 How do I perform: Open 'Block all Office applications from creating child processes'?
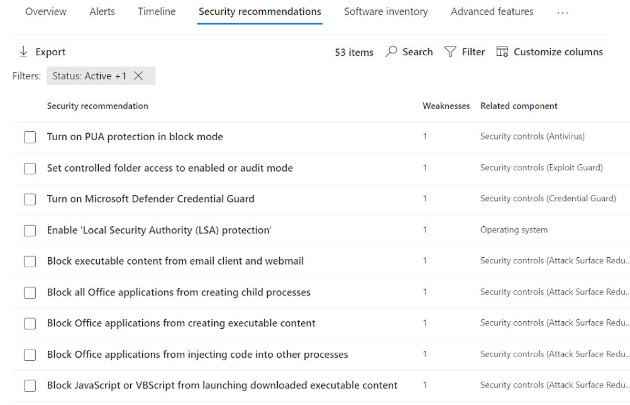pos(178,292)
